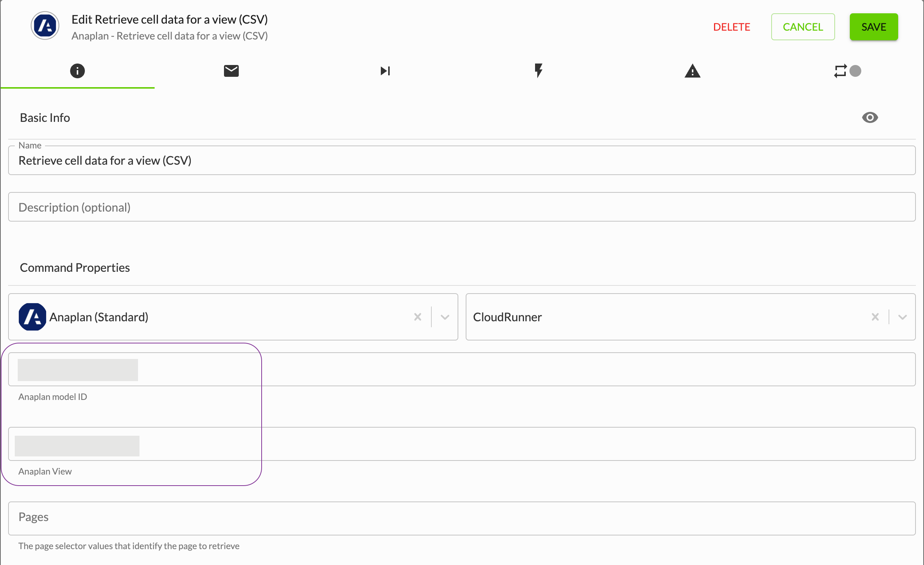Open the CloudRunner dropdown chevron

[903, 316]
